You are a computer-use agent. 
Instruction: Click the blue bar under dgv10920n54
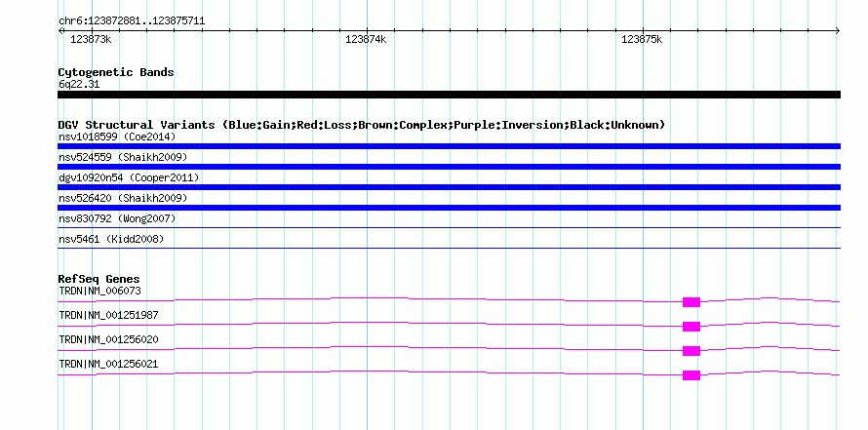pyautogui.click(x=449, y=187)
